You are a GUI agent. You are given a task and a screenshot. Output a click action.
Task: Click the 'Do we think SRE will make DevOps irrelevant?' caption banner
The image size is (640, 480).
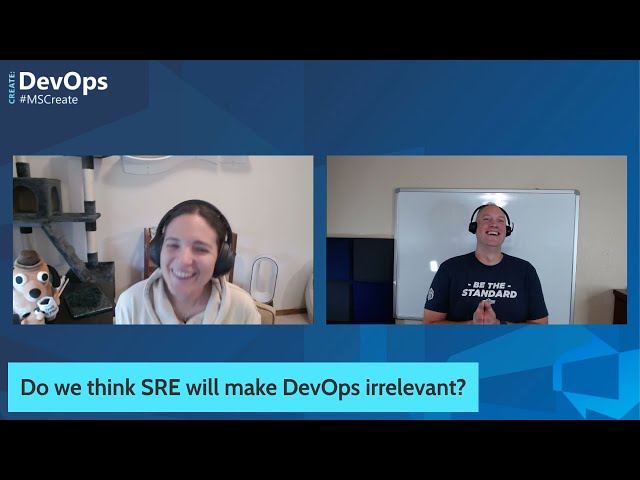[243, 387]
